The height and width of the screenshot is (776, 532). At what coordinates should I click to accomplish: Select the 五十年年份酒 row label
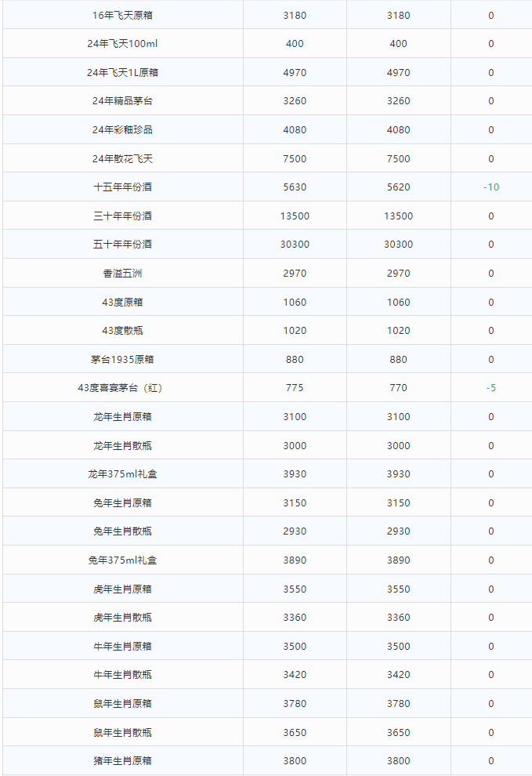pos(122,244)
